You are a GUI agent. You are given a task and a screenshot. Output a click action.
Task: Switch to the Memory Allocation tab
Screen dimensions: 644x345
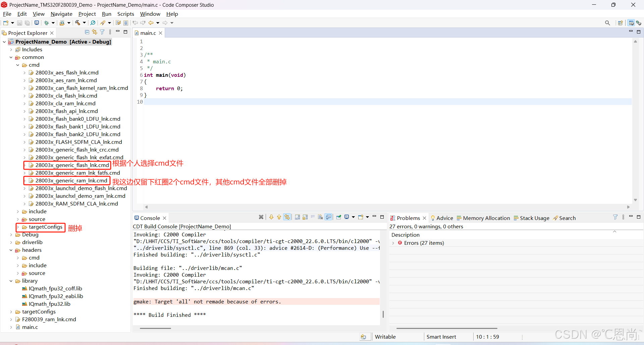pyautogui.click(x=483, y=218)
